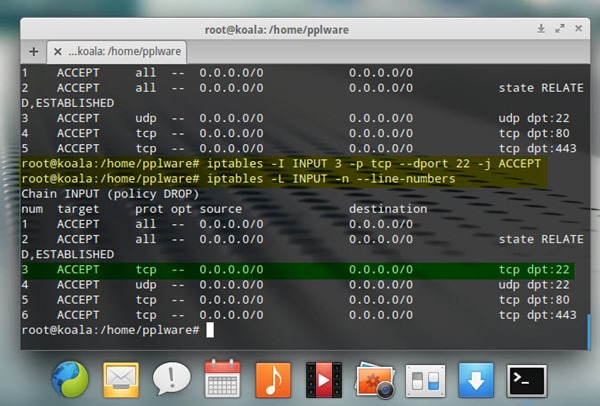The image size is (600, 406).
Task: Launch the Music player dock icon
Action: [x=273, y=380]
